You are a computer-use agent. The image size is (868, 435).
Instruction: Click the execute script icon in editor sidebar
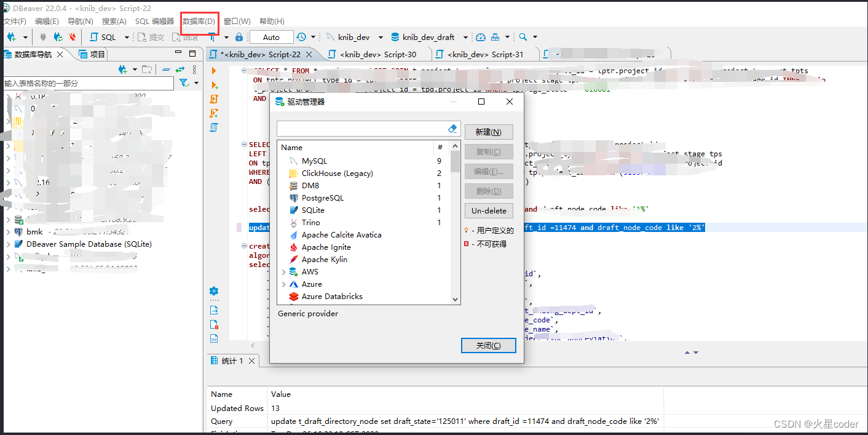(214, 99)
